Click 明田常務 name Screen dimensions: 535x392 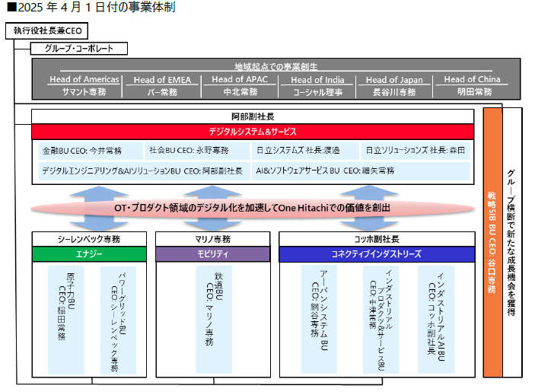coord(475,92)
